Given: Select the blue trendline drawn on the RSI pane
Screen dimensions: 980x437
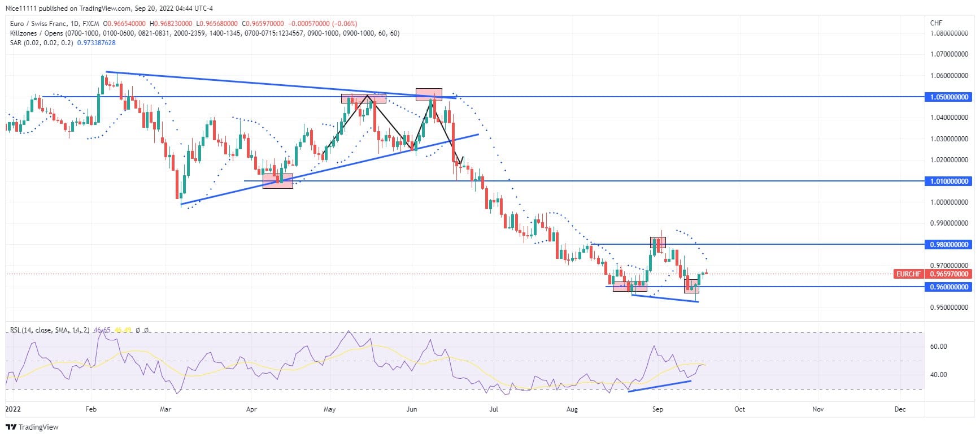Looking at the screenshot, I should (x=659, y=386).
